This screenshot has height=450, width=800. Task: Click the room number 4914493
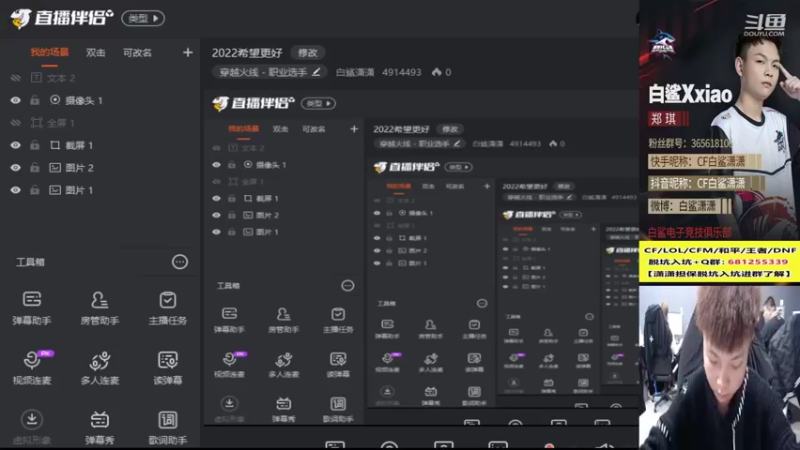click(x=402, y=72)
